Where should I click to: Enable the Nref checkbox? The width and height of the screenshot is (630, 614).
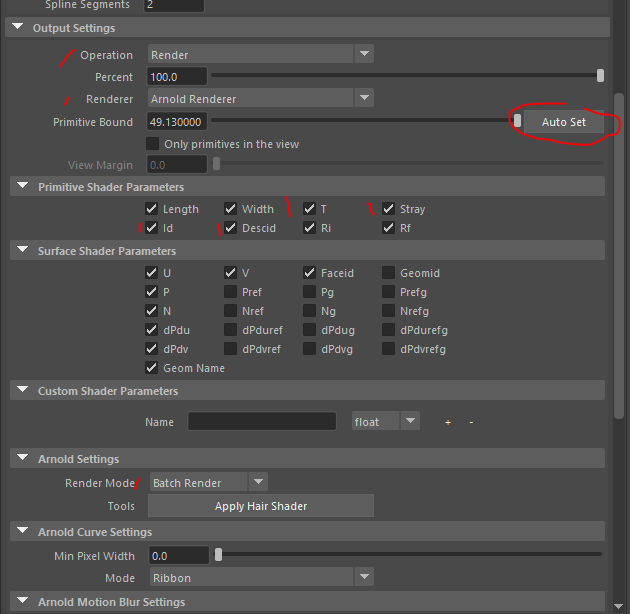point(230,311)
